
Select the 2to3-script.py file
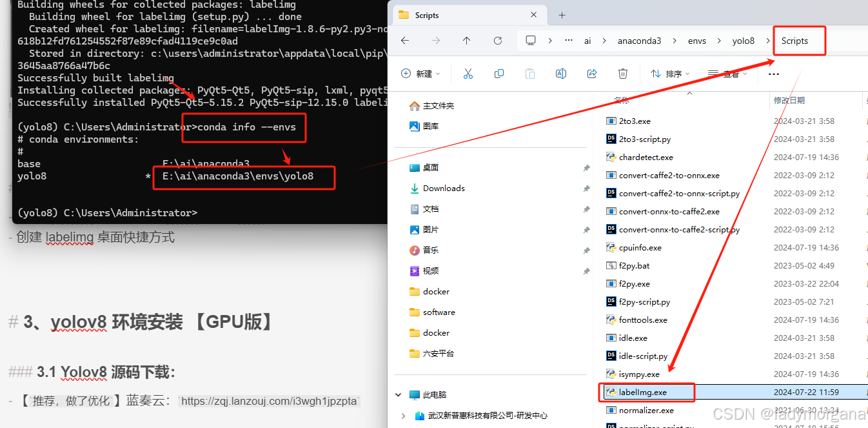645,139
